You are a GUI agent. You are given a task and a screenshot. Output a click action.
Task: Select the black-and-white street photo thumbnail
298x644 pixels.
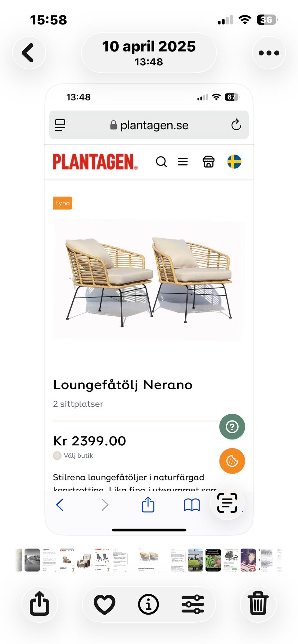(x=32, y=560)
